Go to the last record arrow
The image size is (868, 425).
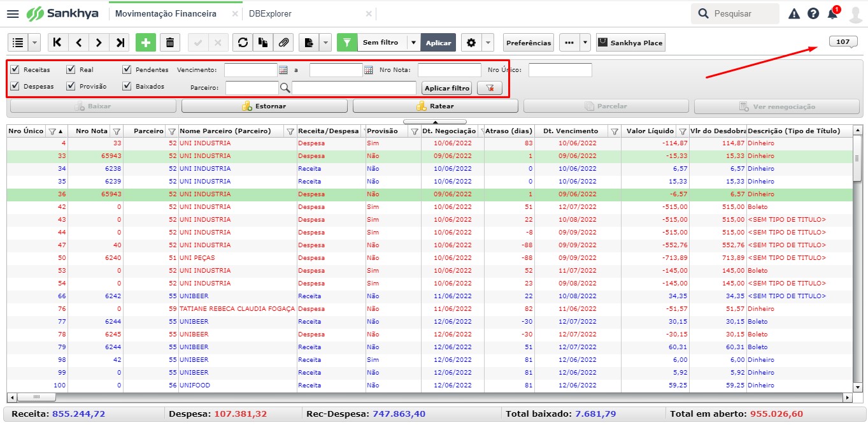119,43
